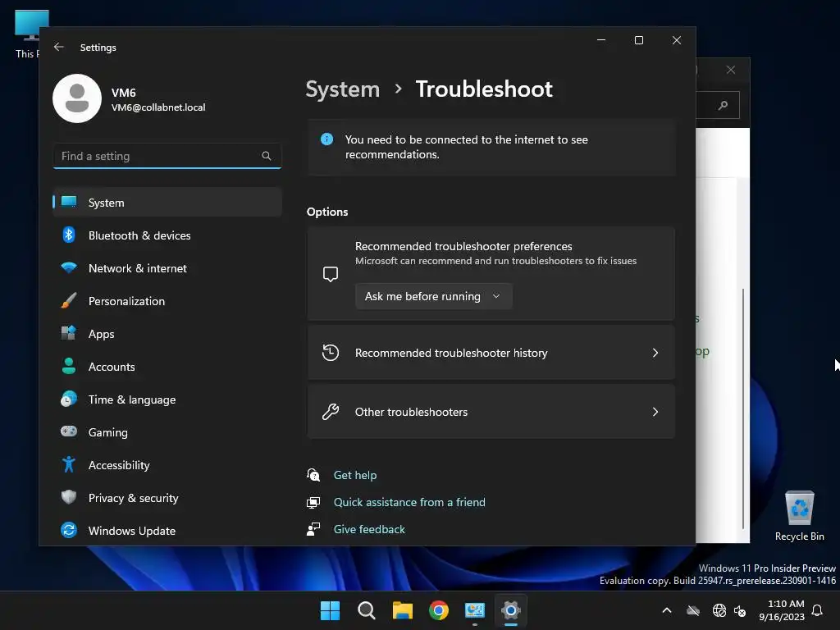The height and width of the screenshot is (630, 840).
Task: Click the Give feedback link
Action: click(369, 529)
